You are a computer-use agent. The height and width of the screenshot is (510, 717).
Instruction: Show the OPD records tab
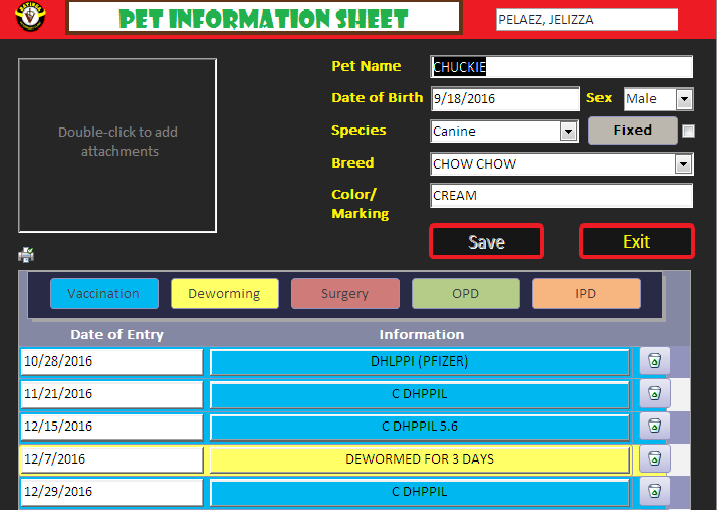pos(465,293)
